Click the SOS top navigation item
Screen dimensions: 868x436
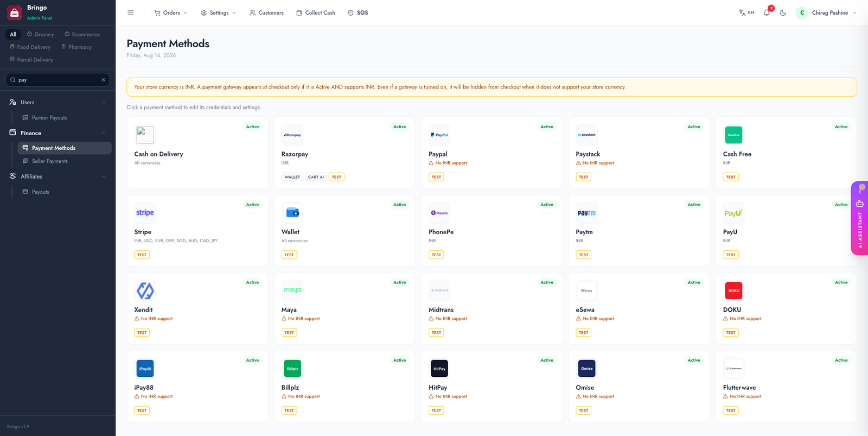click(x=358, y=12)
